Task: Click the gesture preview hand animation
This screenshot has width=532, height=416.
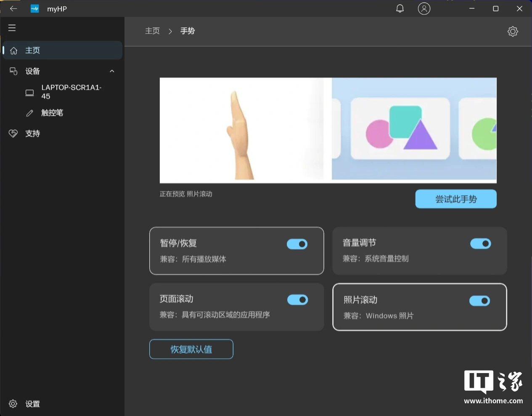Action: tap(241, 131)
